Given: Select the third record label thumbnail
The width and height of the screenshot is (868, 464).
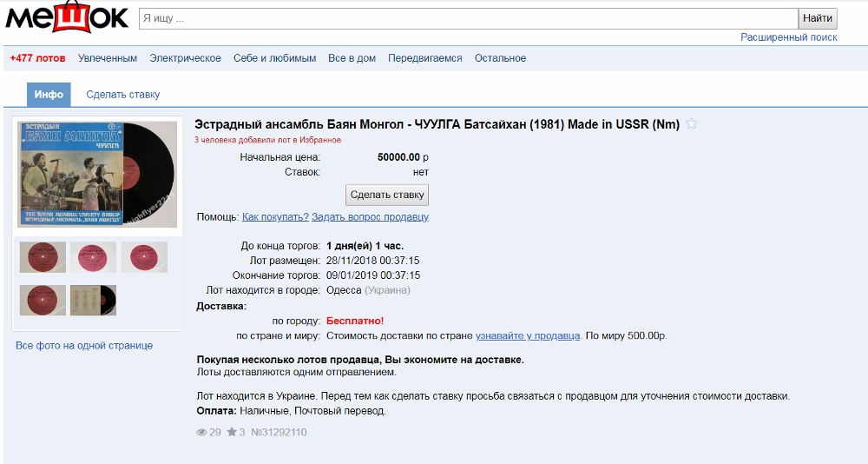Looking at the screenshot, I should [x=144, y=257].
